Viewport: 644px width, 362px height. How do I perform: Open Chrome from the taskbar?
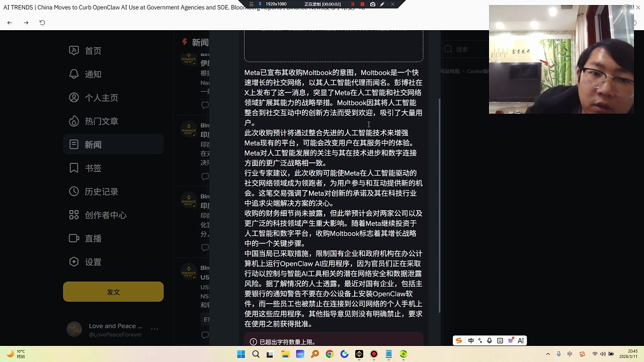pos(330,354)
